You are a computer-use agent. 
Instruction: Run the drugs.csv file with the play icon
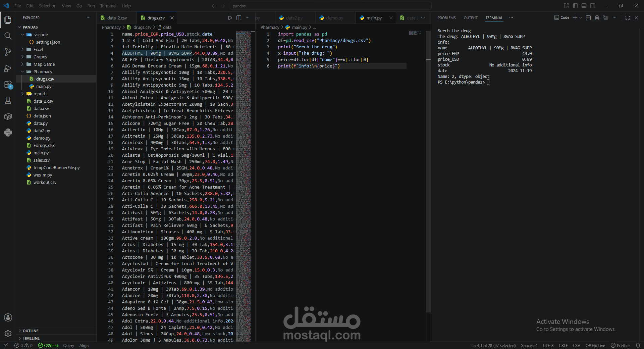230,18
